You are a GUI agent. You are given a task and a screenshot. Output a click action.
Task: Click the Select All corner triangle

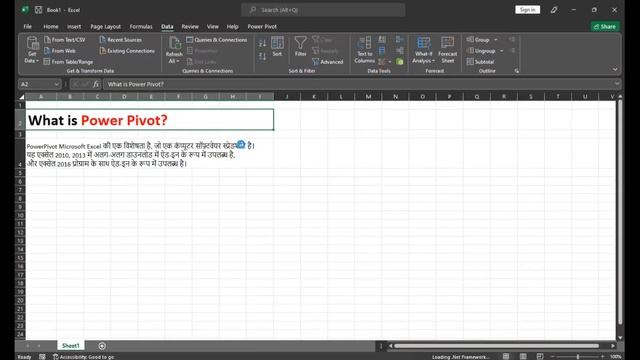point(21,97)
